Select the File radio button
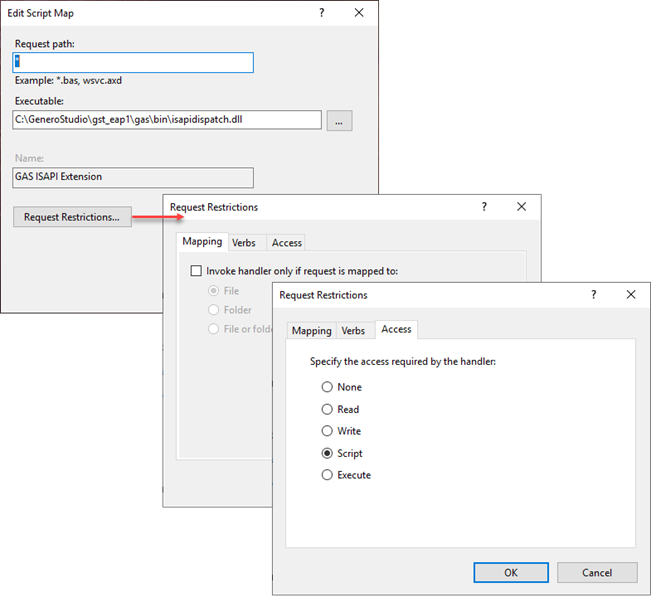651x602 pixels. pyautogui.click(x=213, y=291)
